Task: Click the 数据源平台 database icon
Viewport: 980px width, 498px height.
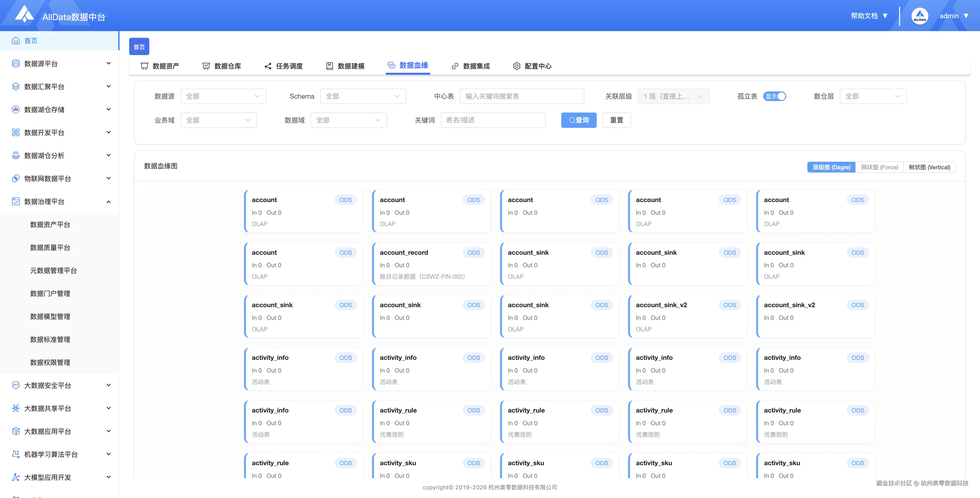Action: [16, 64]
